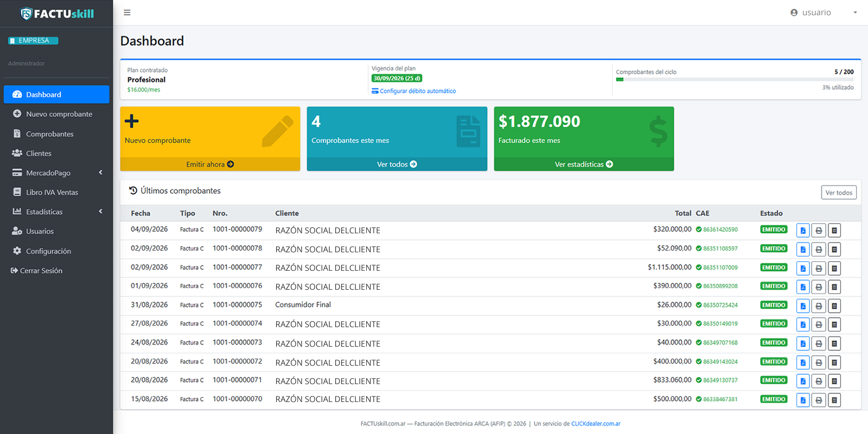Click Configurar débito automático link
The width and height of the screenshot is (868, 434).
pos(414,91)
